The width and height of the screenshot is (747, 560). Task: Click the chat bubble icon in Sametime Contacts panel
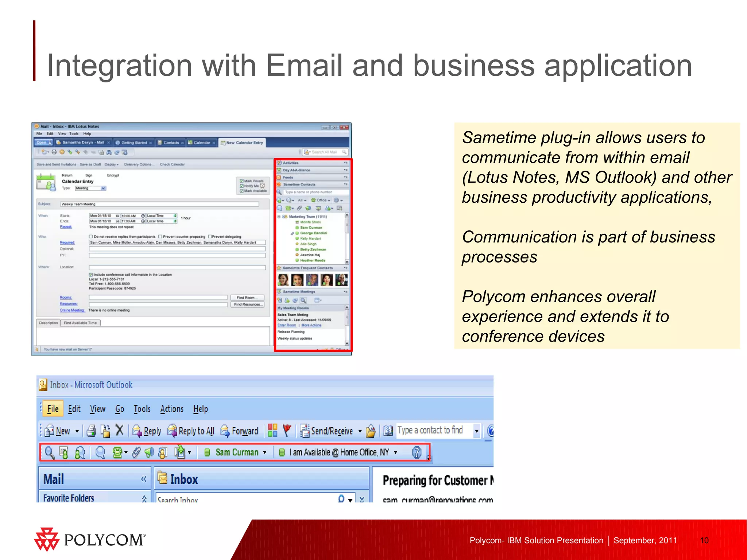tap(279, 208)
